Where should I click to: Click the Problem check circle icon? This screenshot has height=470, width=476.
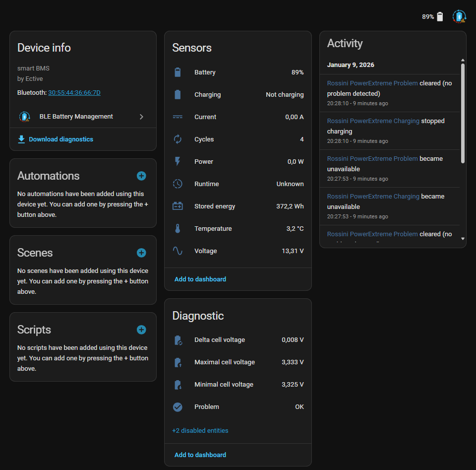[178, 407]
